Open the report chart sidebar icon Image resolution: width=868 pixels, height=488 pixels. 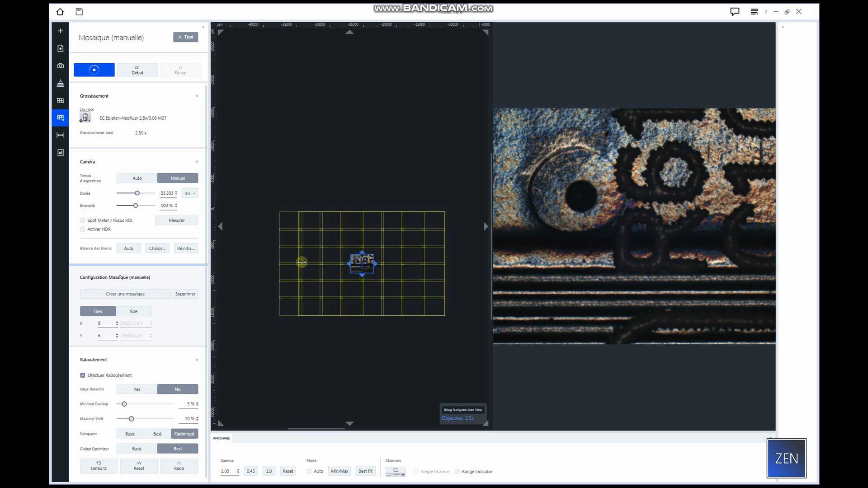pos(60,153)
